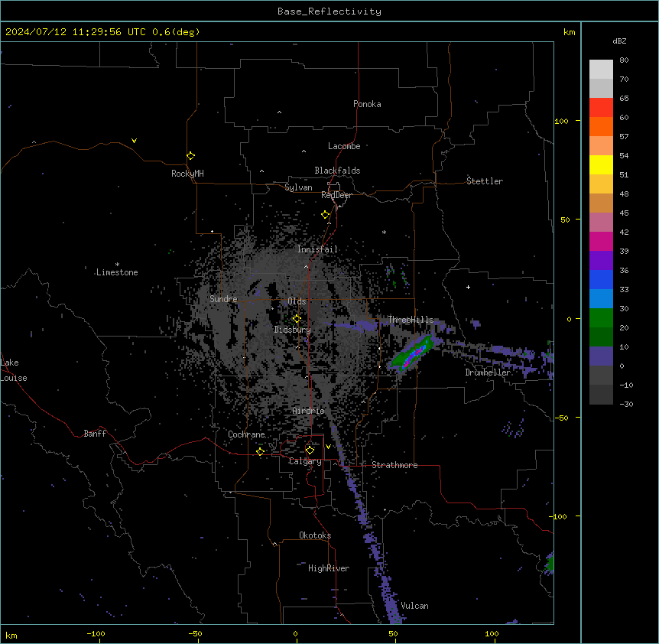
Task: Click the HighRiver label
Action: pos(329,568)
